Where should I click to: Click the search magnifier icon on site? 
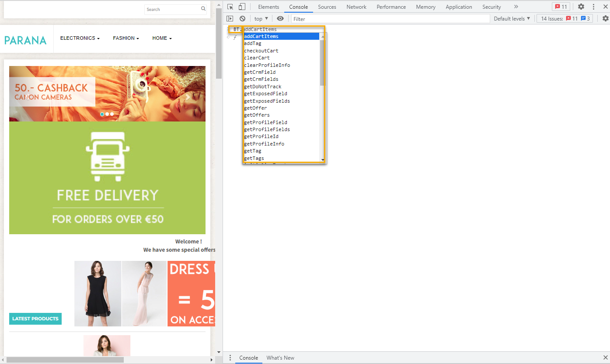(203, 9)
